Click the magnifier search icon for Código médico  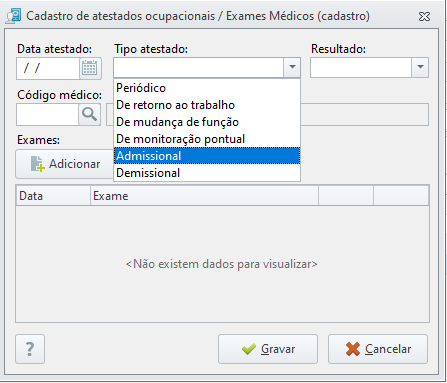[x=89, y=114]
